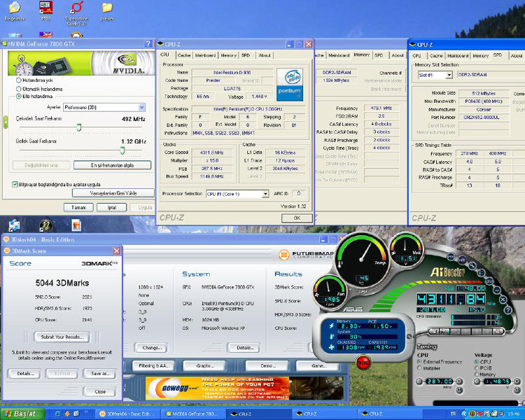525x420 pixels.
Task: Click the round minus minimize icon in AI Booster
Action: (497, 290)
